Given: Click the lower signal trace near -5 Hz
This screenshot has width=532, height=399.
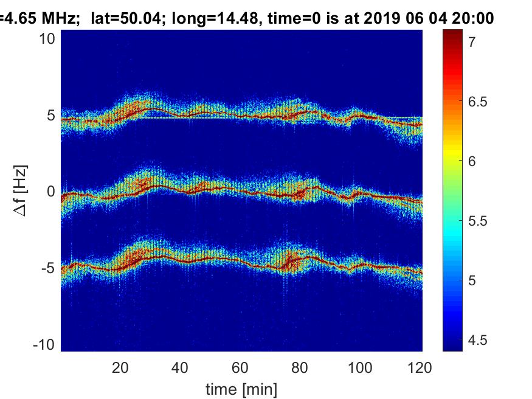Looking at the screenshot, I should [243, 260].
